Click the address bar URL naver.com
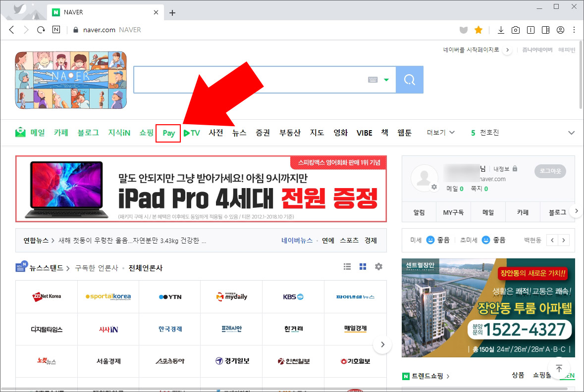Screen dimensions: 584x392 99,30
